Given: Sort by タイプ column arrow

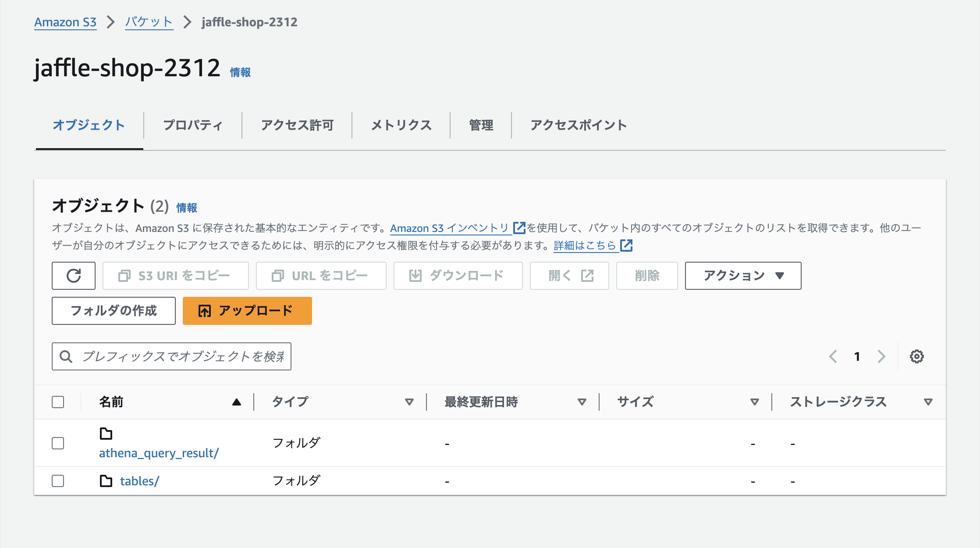Looking at the screenshot, I should (x=409, y=402).
